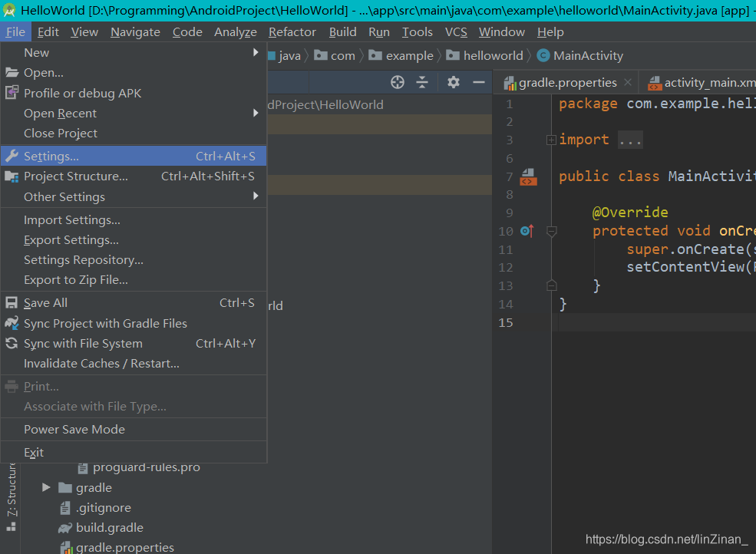756x554 pixels.
Task: Click the com breadcrumb folder
Action: click(335, 56)
